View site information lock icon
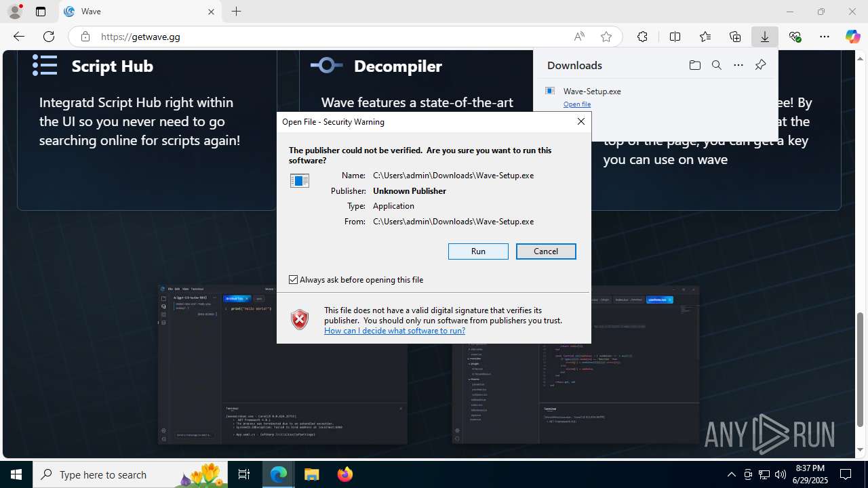 point(85,37)
